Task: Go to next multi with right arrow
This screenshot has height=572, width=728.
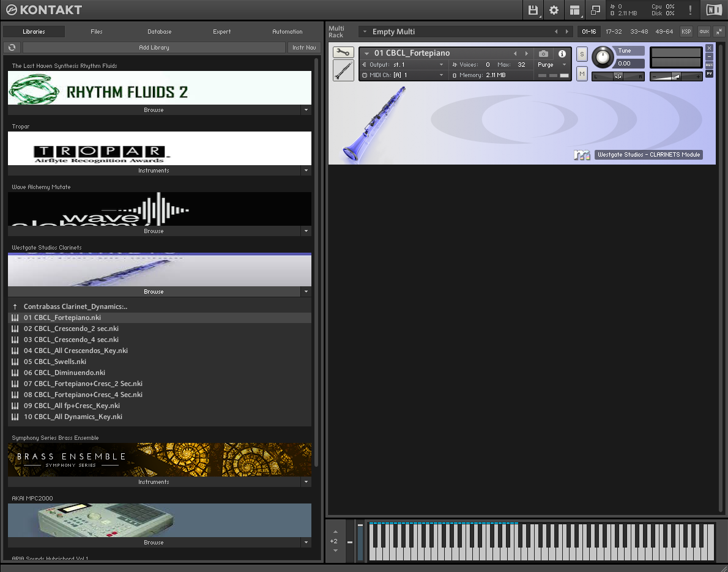Action: (567, 32)
